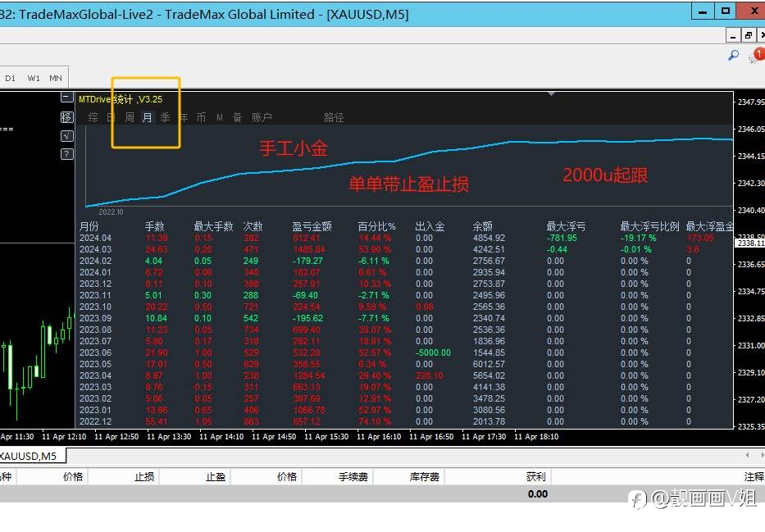Click the 止损 stop loss column header
The height and width of the screenshot is (532, 765).
click(144, 476)
